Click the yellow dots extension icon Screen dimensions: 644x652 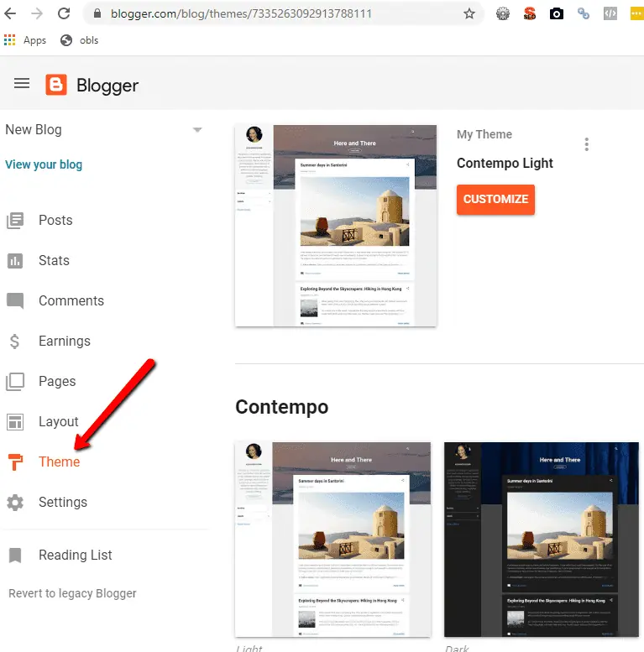click(x=637, y=13)
